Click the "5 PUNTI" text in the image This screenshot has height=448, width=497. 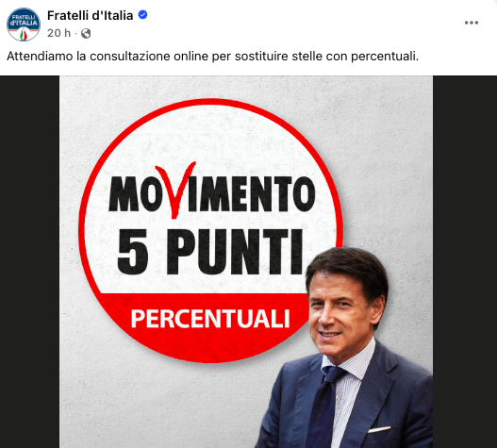[209, 252]
